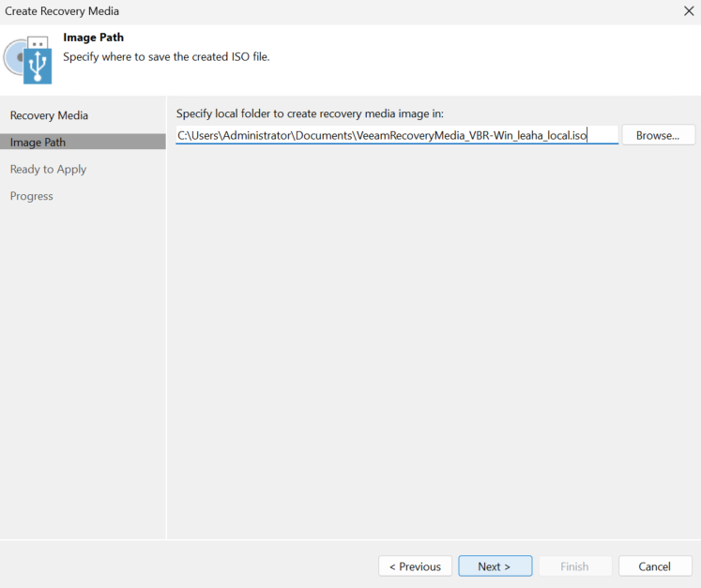Click the 'Specify where to save' description text
Image resolution: width=701 pixels, height=588 pixels.
pyautogui.click(x=166, y=57)
